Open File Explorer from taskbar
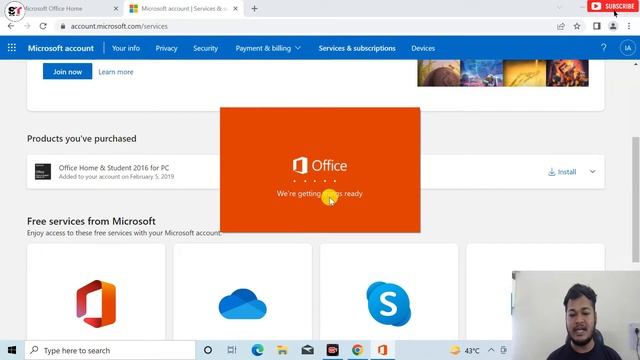 pyautogui.click(x=282, y=350)
